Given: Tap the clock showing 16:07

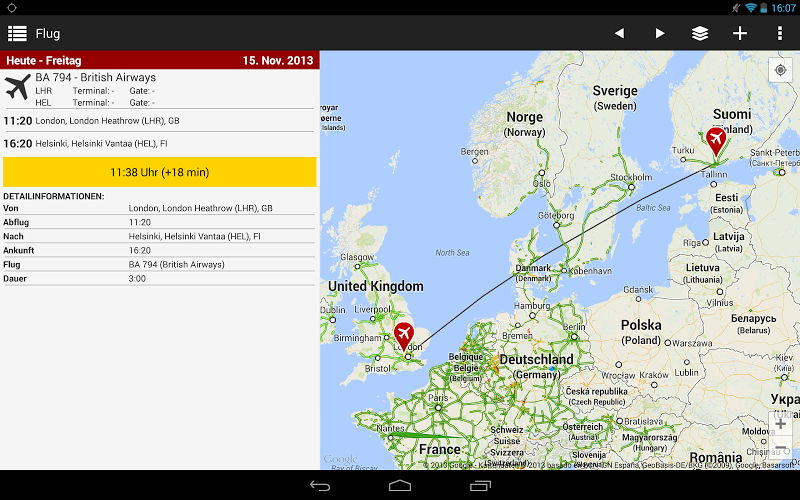Looking at the screenshot, I should 783,8.
